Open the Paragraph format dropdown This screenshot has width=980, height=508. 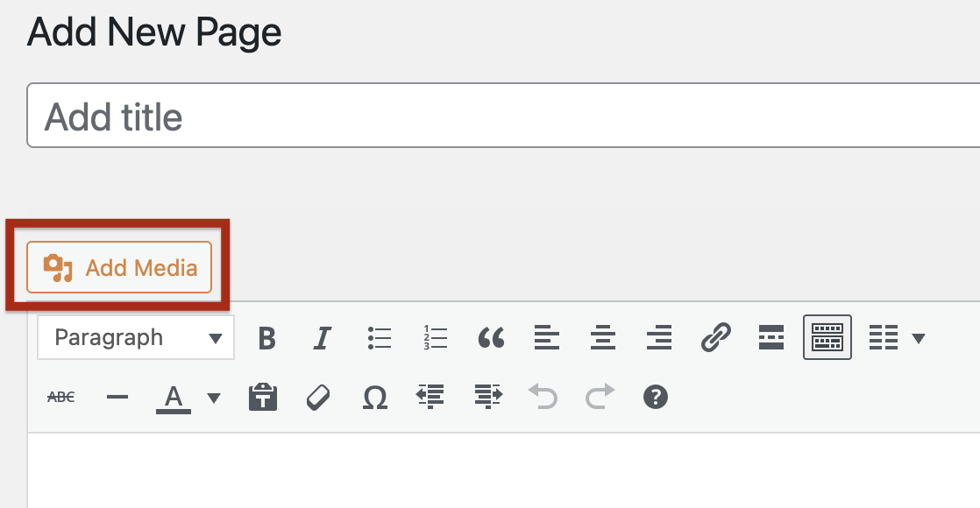(x=135, y=337)
